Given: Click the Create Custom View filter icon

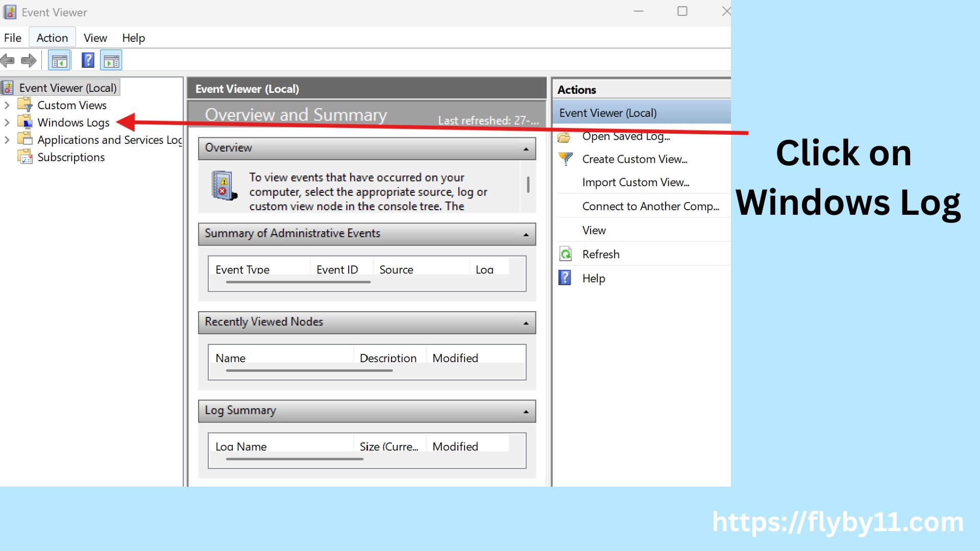Looking at the screenshot, I should [x=565, y=159].
